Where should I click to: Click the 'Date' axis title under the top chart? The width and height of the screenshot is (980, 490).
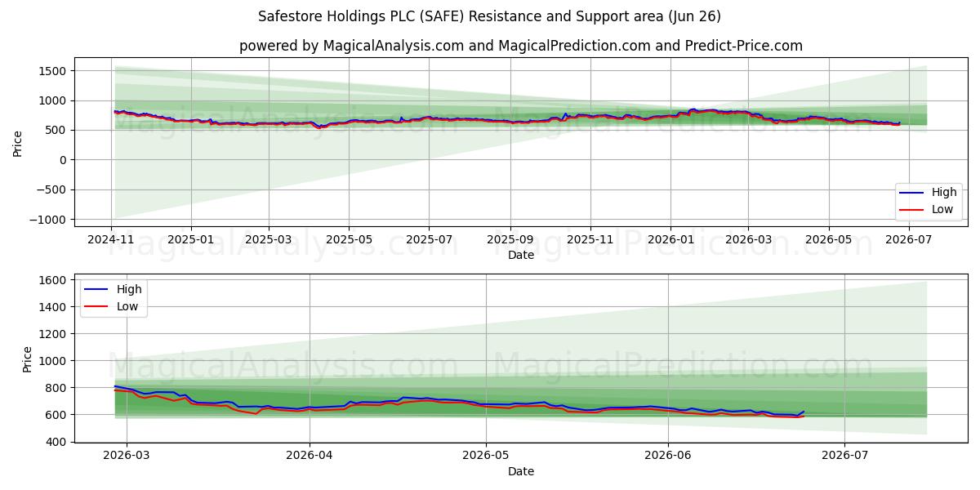coord(521,255)
